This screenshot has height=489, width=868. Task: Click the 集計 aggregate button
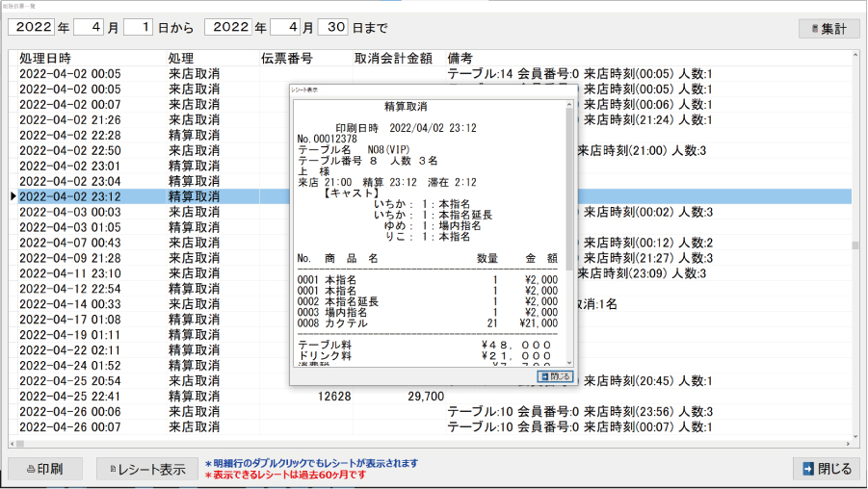[x=829, y=28]
